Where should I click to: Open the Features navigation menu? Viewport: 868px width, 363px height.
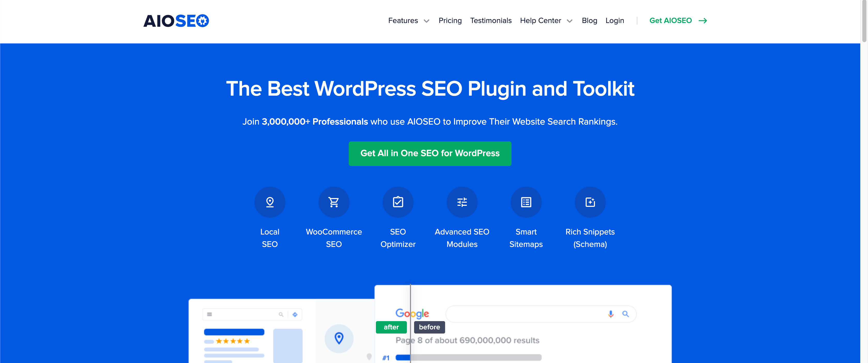click(x=408, y=20)
